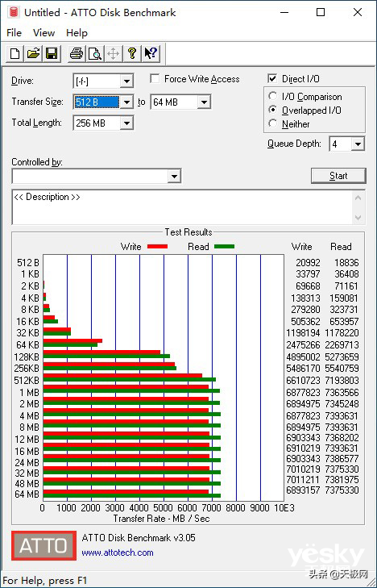Screen dimensions: 377x588
Task: Save benchmark results with floppy disk icon
Action: coord(52,53)
